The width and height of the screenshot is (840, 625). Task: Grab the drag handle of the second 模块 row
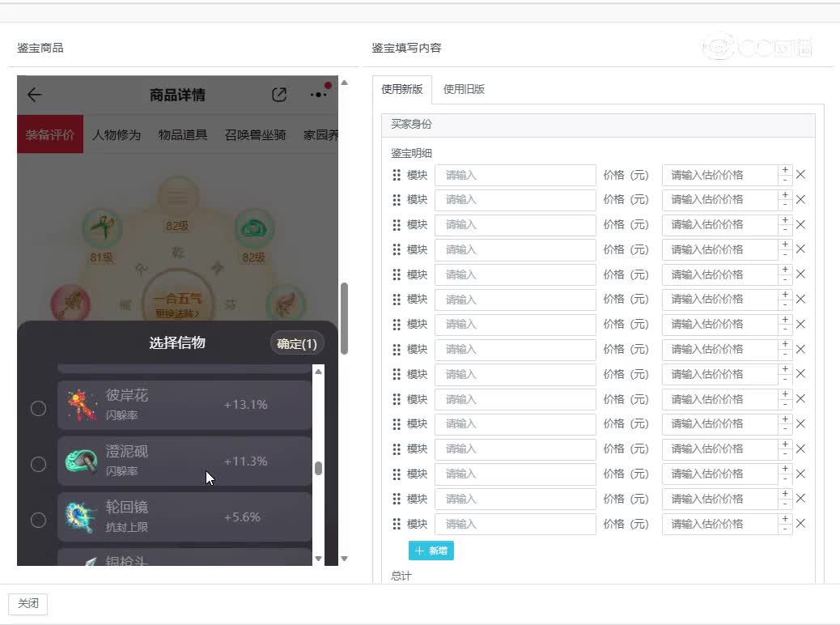(397, 200)
